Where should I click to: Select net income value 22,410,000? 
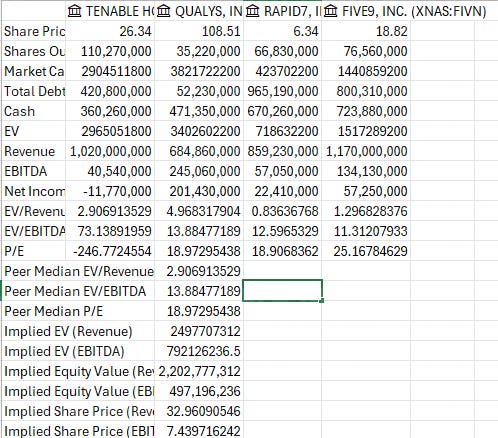pos(286,191)
